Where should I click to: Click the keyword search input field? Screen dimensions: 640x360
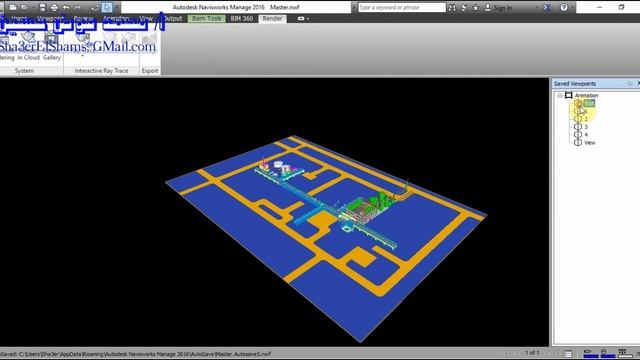pos(402,7)
